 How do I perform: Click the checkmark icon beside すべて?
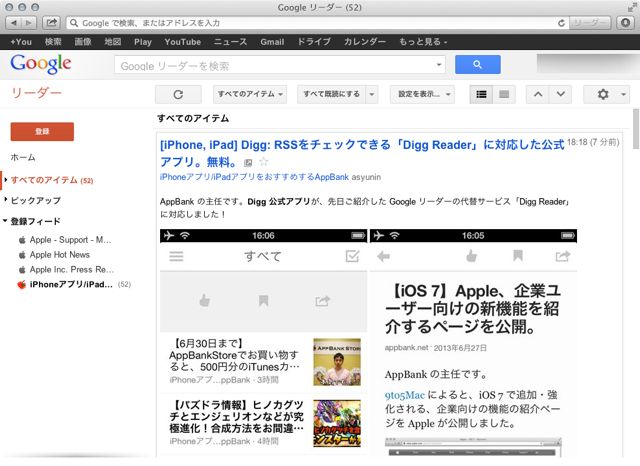pyautogui.click(x=352, y=256)
